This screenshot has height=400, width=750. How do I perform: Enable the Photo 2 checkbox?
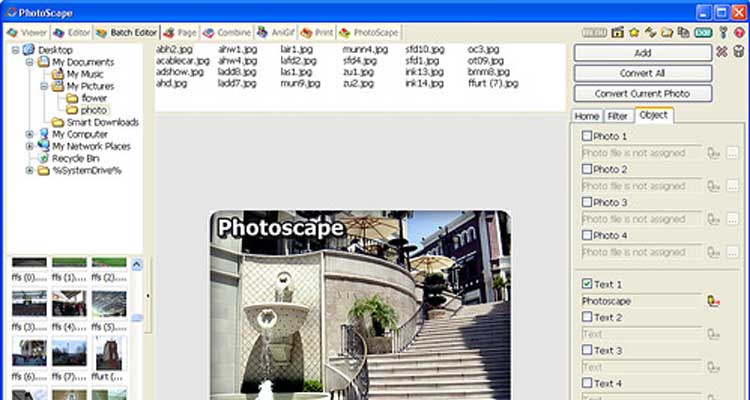(587, 169)
